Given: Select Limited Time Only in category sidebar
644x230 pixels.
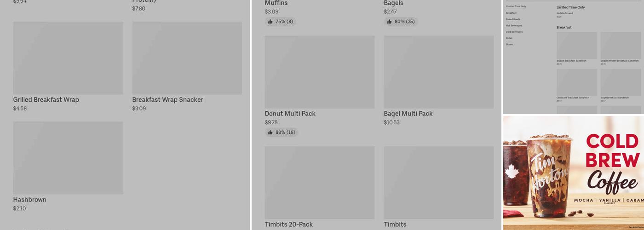Looking at the screenshot, I should point(516,6).
